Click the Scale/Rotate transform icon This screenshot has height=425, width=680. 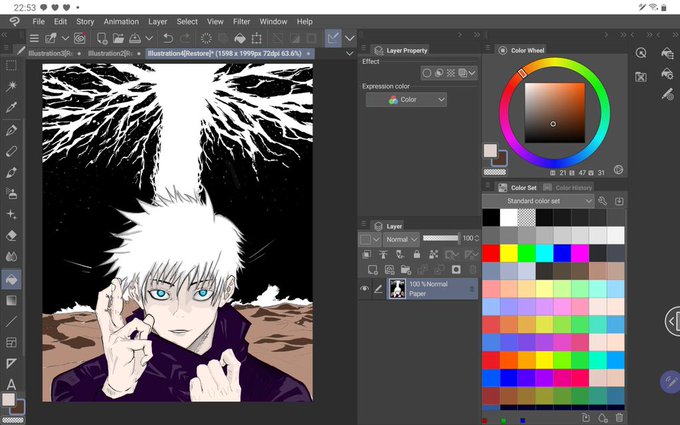pos(257,39)
